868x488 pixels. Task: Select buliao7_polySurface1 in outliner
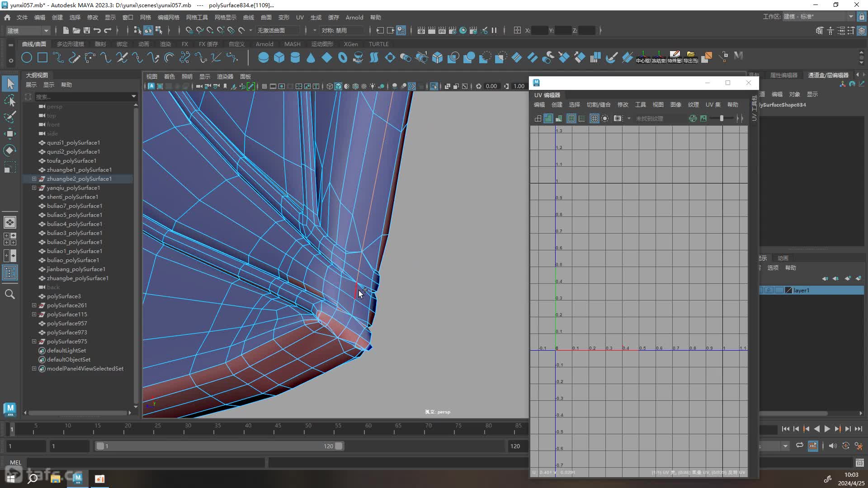pyautogui.click(x=75, y=206)
